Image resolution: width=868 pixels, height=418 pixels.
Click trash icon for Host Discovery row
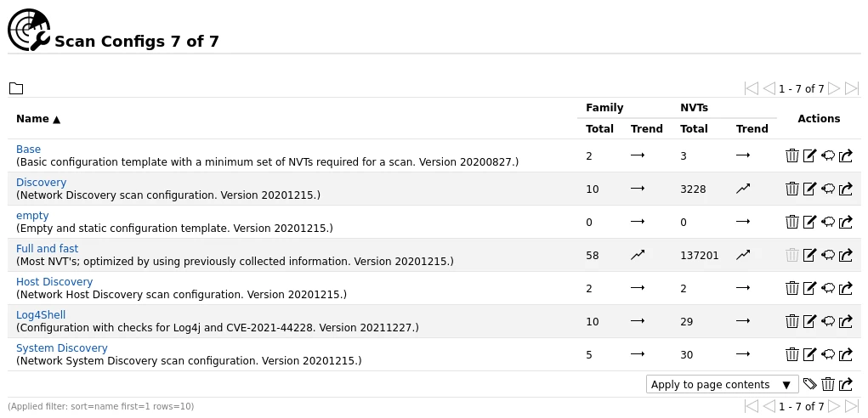(791, 288)
